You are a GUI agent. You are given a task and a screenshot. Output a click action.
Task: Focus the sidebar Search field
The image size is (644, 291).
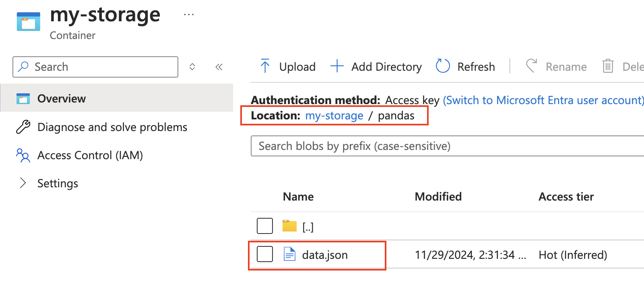coord(95,67)
